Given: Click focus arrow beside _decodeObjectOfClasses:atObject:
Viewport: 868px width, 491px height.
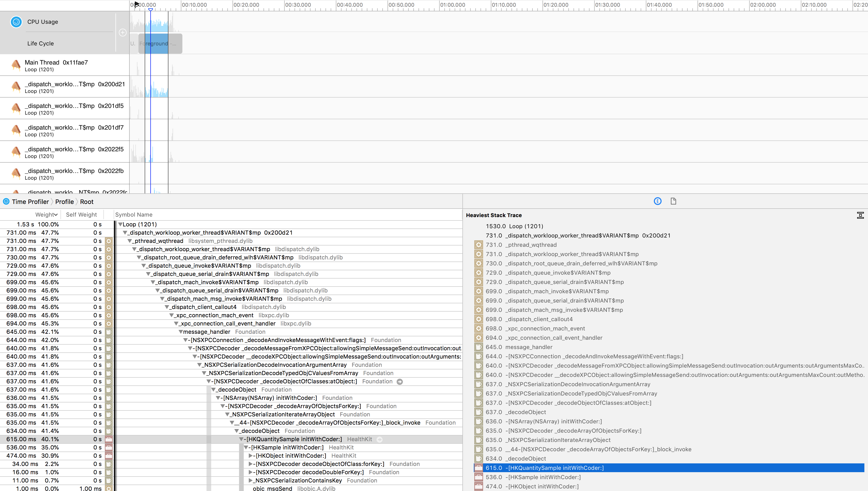Looking at the screenshot, I should pos(400,382).
